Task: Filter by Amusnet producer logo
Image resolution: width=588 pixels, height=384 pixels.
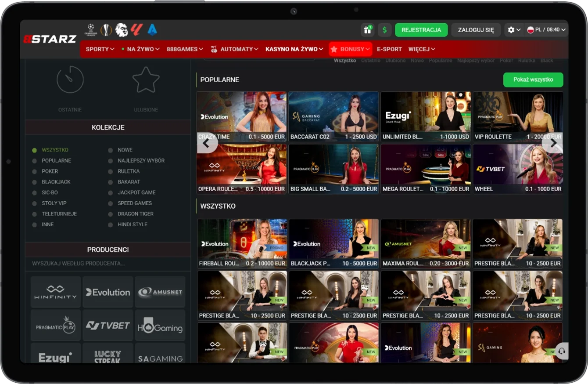Action: pyautogui.click(x=160, y=292)
